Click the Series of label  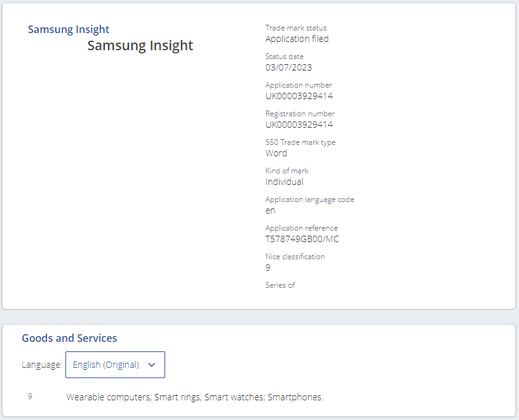point(280,285)
